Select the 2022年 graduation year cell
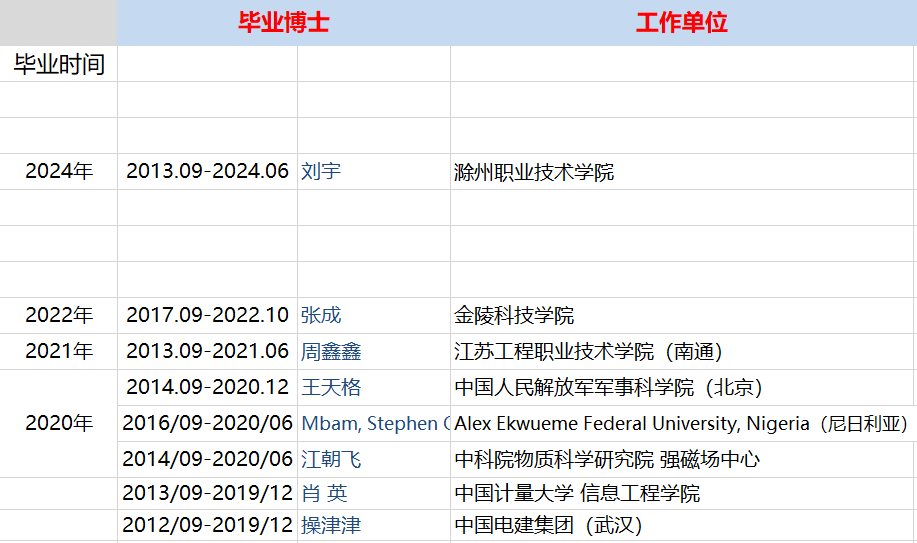The width and height of the screenshot is (917, 543). pos(59,316)
